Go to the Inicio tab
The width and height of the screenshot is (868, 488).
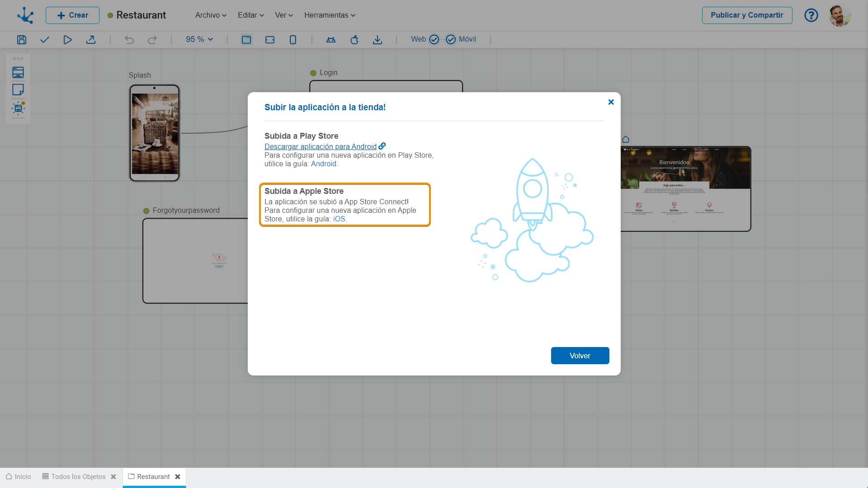(x=19, y=477)
